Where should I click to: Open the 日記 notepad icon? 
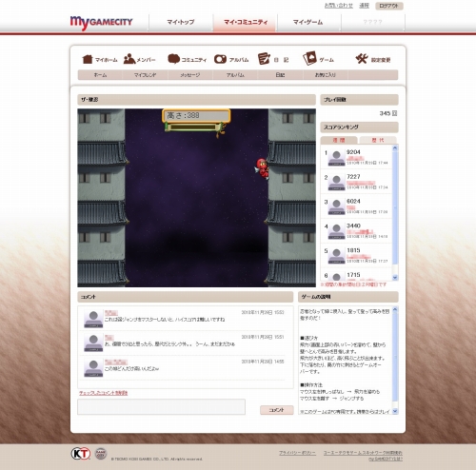pyautogui.click(x=264, y=59)
